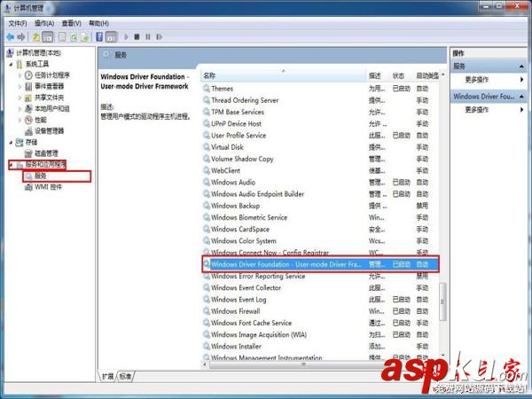Click the Pause service toolbar icon
This screenshot has height=399, width=532.
(x=148, y=36)
